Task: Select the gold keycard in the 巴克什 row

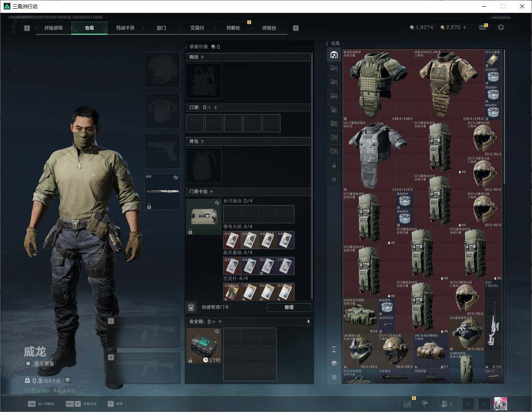Action: point(232,292)
